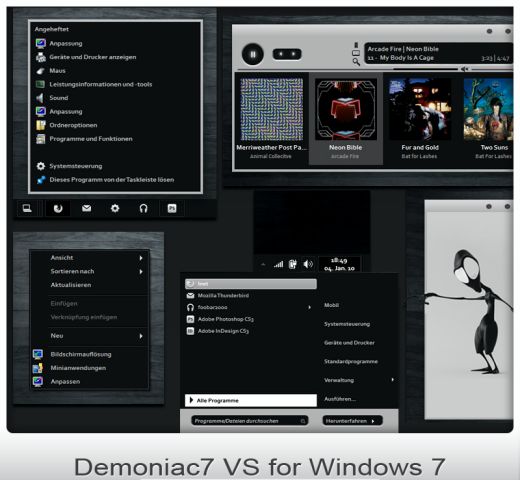Click the monitor icon beside Bildschirmauflösung
Image resolution: width=520 pixels, height=480 pixels.
38,354
